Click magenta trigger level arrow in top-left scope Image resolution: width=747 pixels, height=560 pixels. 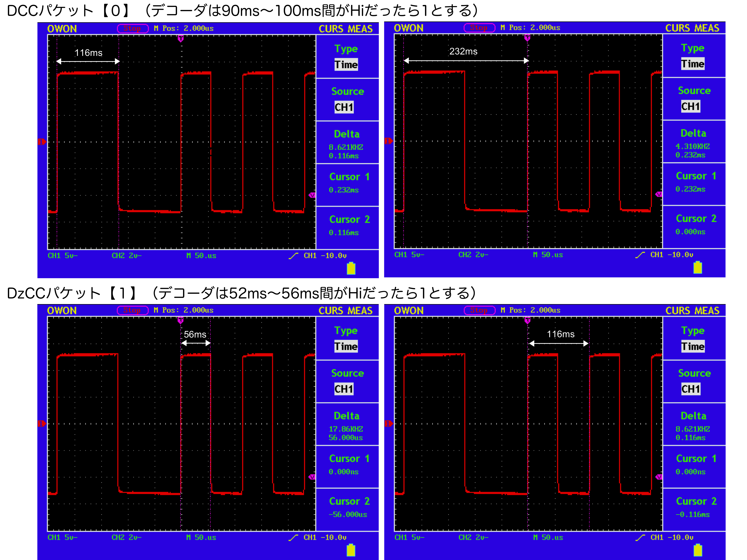312,195
